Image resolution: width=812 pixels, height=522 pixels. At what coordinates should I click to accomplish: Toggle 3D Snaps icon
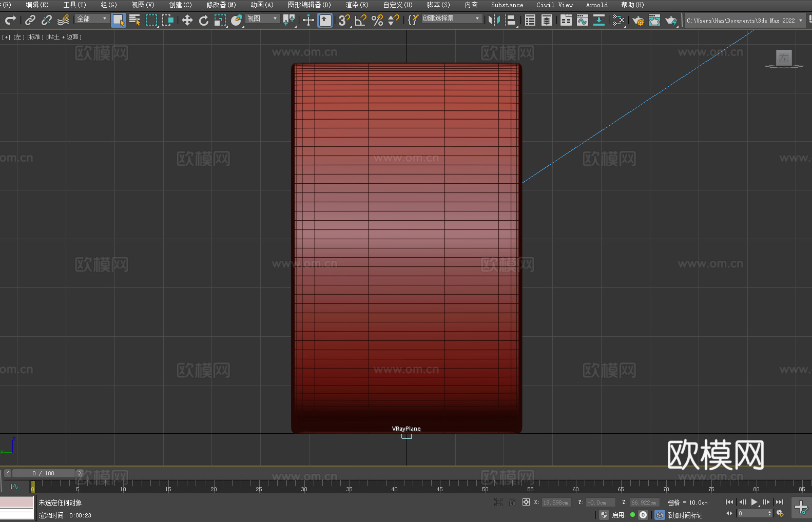pos(344,20)
